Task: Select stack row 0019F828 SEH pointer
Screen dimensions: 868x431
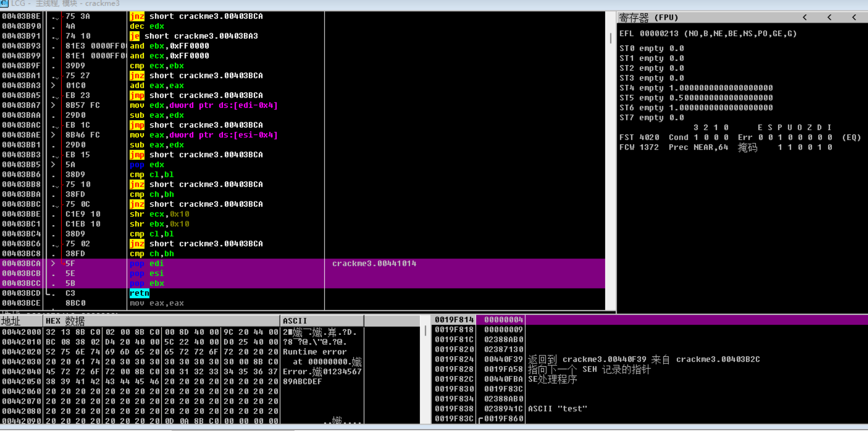Action: pyautogui.click(x=650, y=369)
